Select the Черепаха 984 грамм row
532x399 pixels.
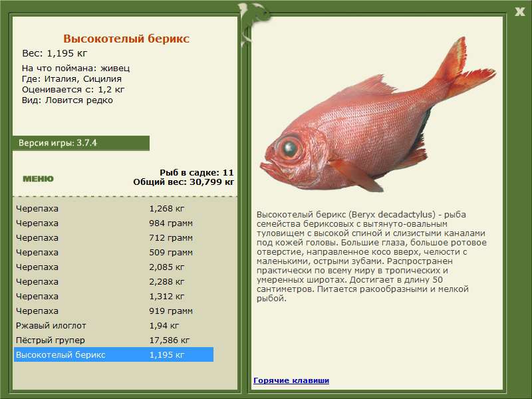click(x=113, y=223)
